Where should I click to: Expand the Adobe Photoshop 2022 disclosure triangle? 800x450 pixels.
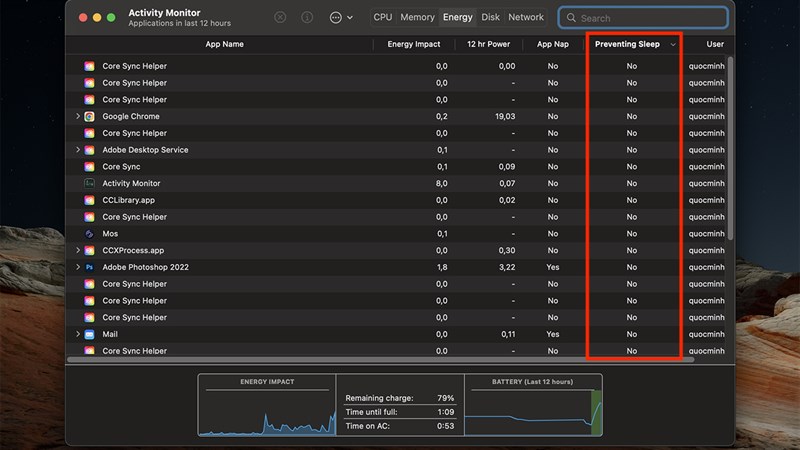[78, 268]
